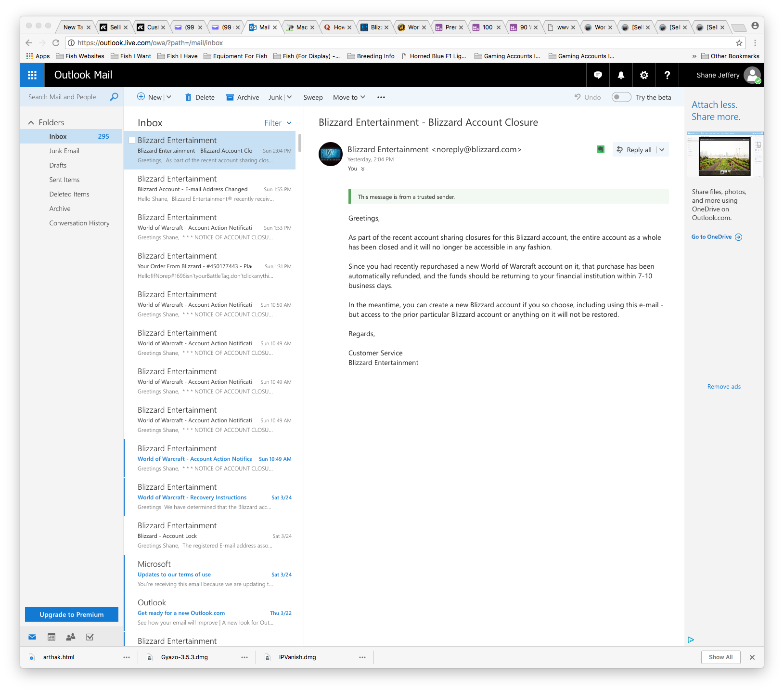Open the More commands ellipsis
The image size is (784, 692).
pyautogui.click(x=381, y=97)
